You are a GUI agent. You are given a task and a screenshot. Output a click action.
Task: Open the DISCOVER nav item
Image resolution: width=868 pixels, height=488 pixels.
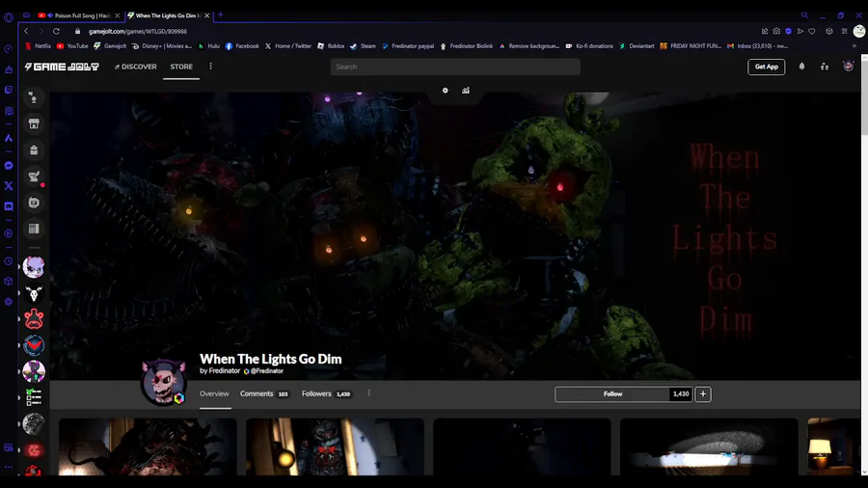coord(136,67)
